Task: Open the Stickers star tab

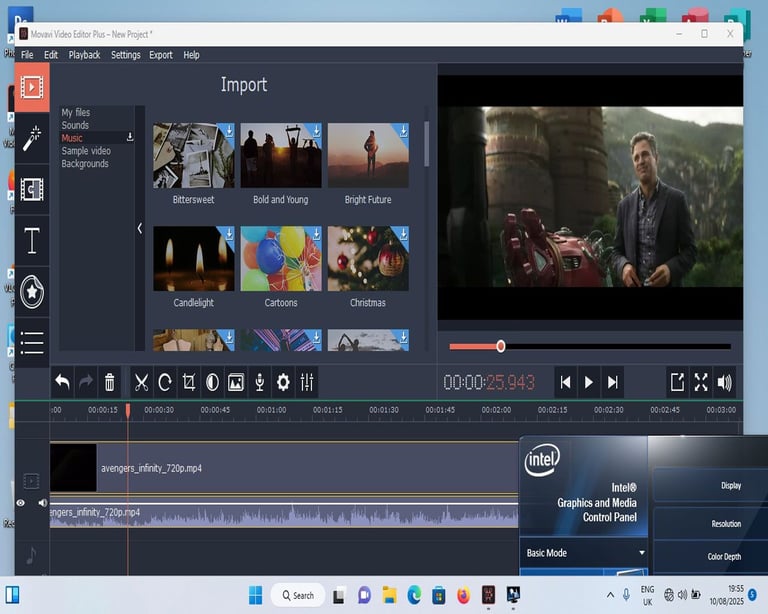Action: coord(32,292)
